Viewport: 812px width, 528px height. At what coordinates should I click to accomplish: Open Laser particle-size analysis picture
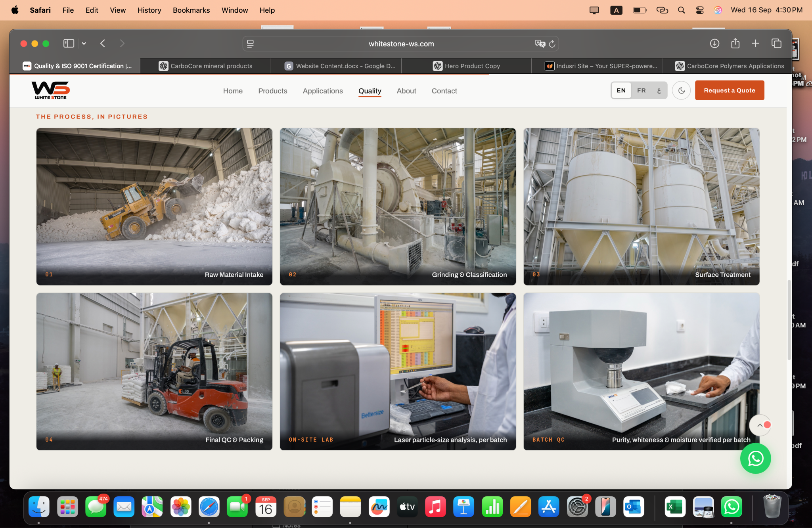398,371
